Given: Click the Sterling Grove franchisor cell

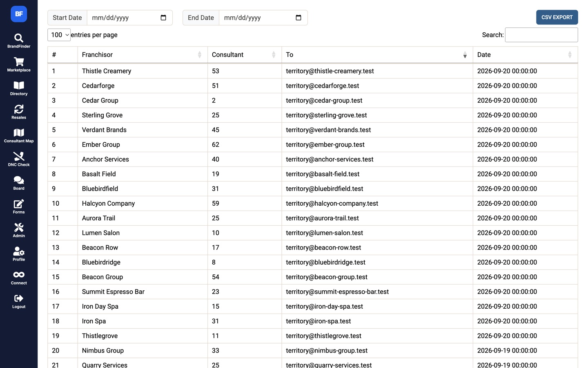Looking at the screenshot, I should 143,115.
